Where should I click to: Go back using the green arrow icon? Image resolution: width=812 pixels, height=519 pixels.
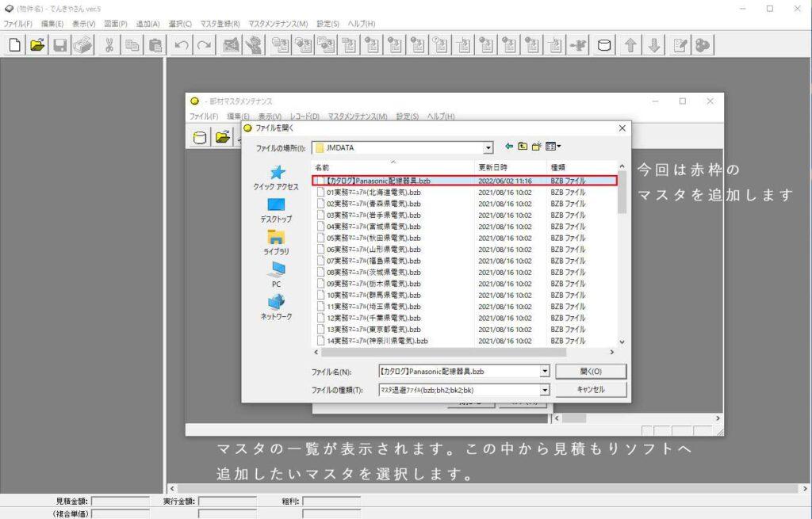(x=508, y=147)
